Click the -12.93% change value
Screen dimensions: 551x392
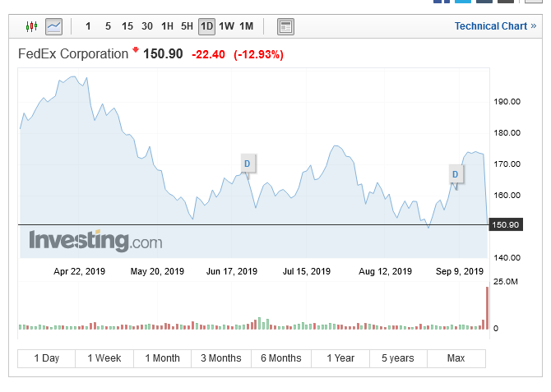(x=258, y=55)
